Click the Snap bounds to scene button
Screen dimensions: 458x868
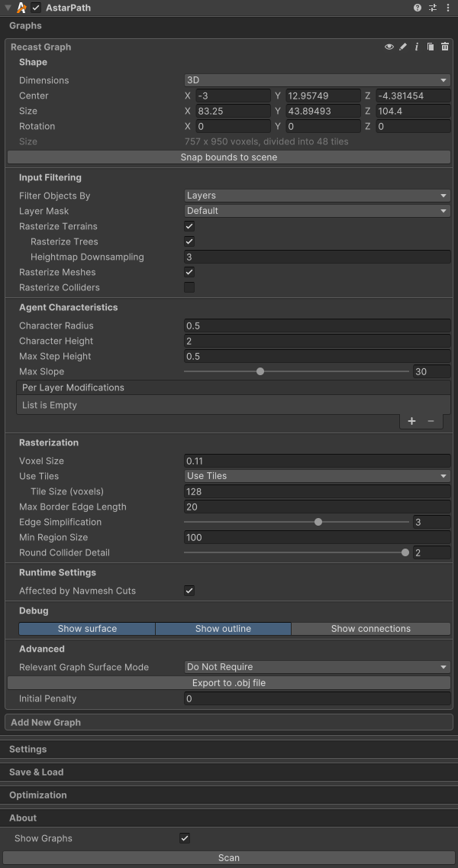pyautogui.click(x=229, y=157)
